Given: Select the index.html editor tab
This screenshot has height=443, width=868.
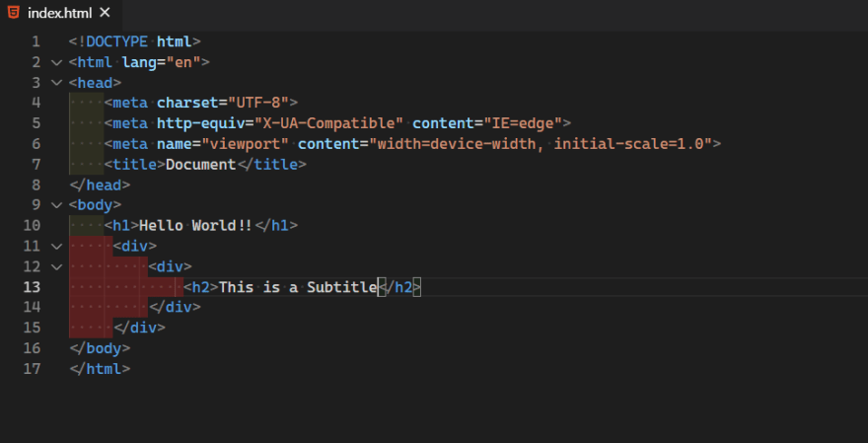Looking at the screenshot, I should tap(61, 13).
